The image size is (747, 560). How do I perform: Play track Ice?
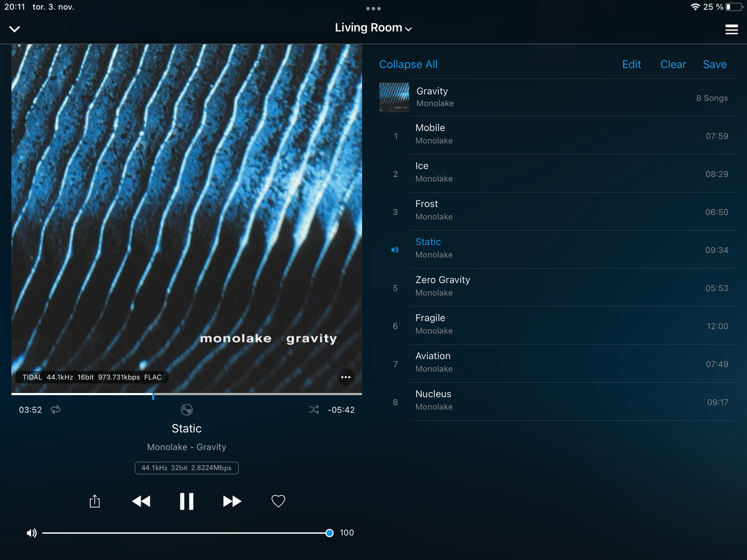557,174
